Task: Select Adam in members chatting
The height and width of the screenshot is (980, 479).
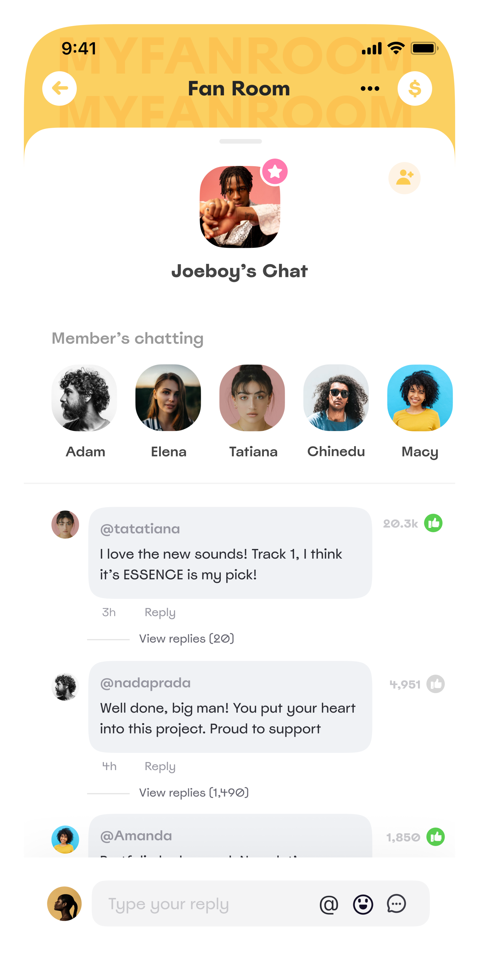Action: (x=84, y=398)
